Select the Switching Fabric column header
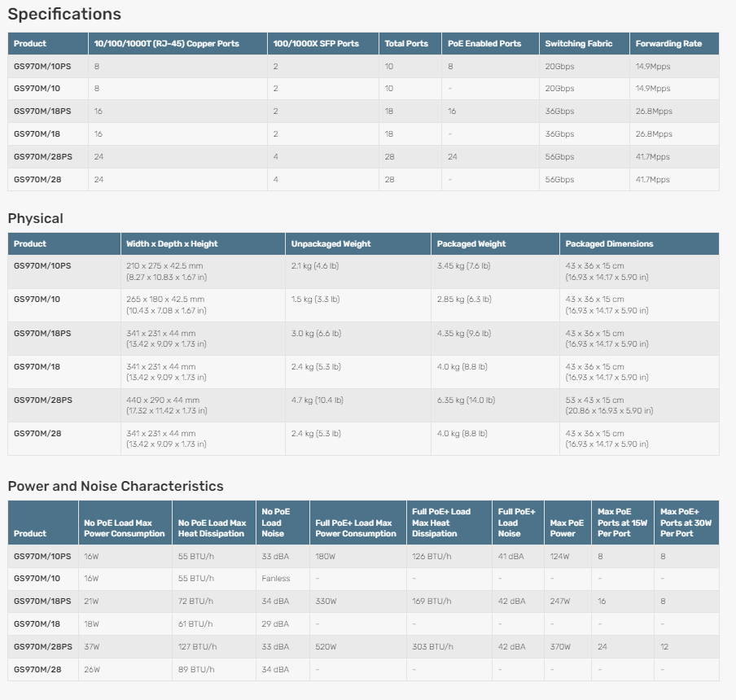Screen dimensions: 736x700 [578, 43]
